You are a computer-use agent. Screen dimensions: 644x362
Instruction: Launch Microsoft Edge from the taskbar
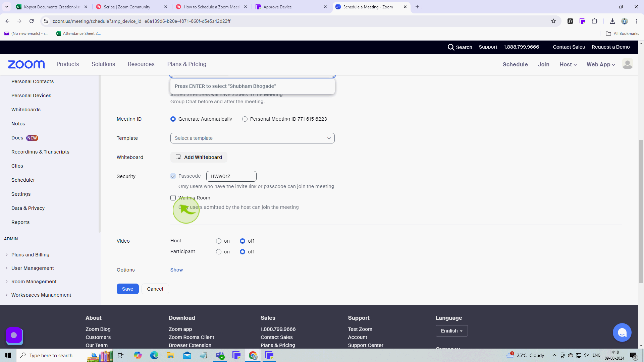154,355
